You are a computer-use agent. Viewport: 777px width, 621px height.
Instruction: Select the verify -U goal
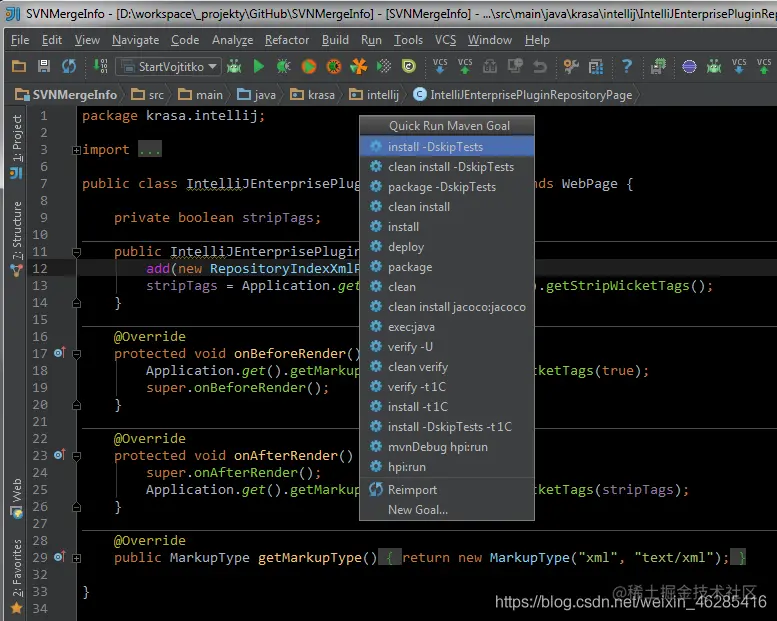pyautogui.click(x=447, y=347)
